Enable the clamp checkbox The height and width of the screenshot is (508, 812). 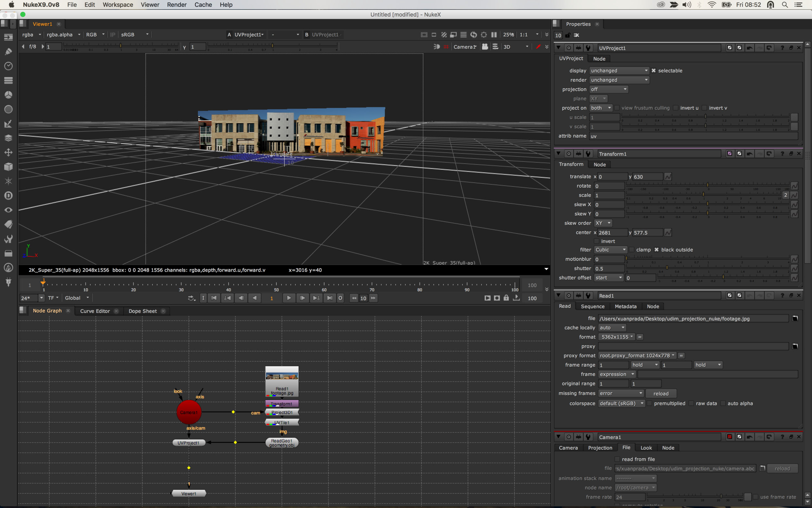(x=631, y=250)
